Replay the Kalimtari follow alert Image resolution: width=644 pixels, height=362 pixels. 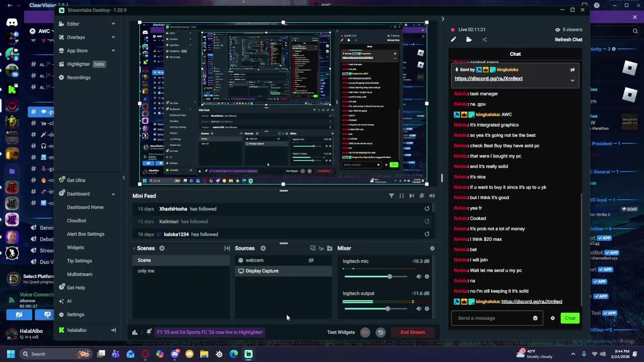(x=427, y=221)
